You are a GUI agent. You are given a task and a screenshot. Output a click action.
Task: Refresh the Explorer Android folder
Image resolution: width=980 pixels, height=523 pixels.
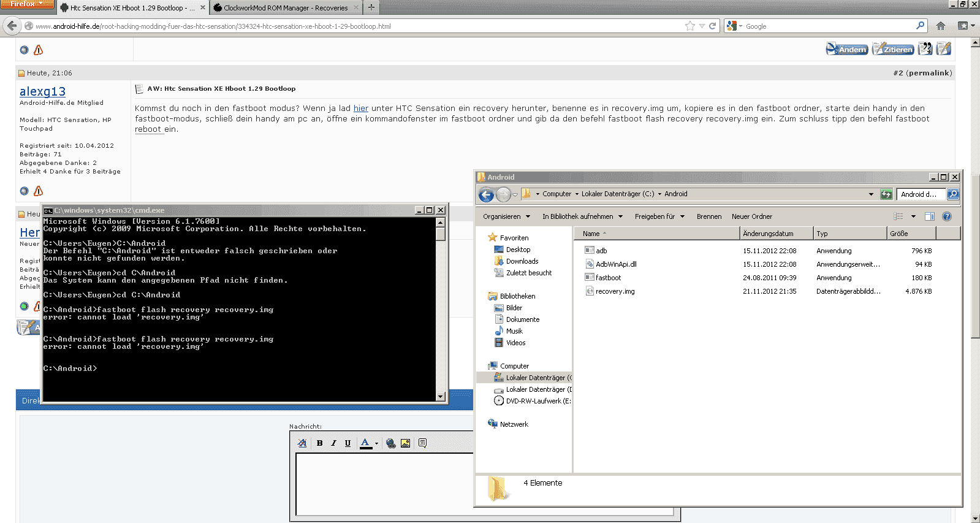click(886, 194)
